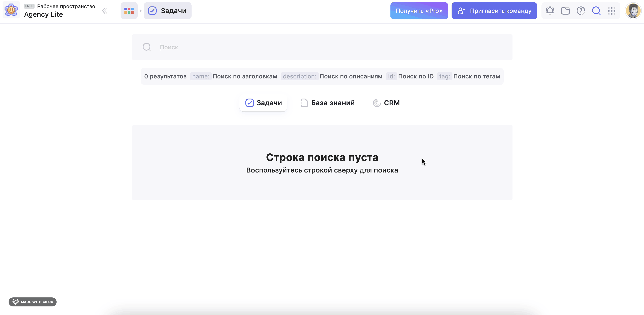Viewport: 644px width, 315px height.
Task: Open the files folder icon
Action: [565, 11]
